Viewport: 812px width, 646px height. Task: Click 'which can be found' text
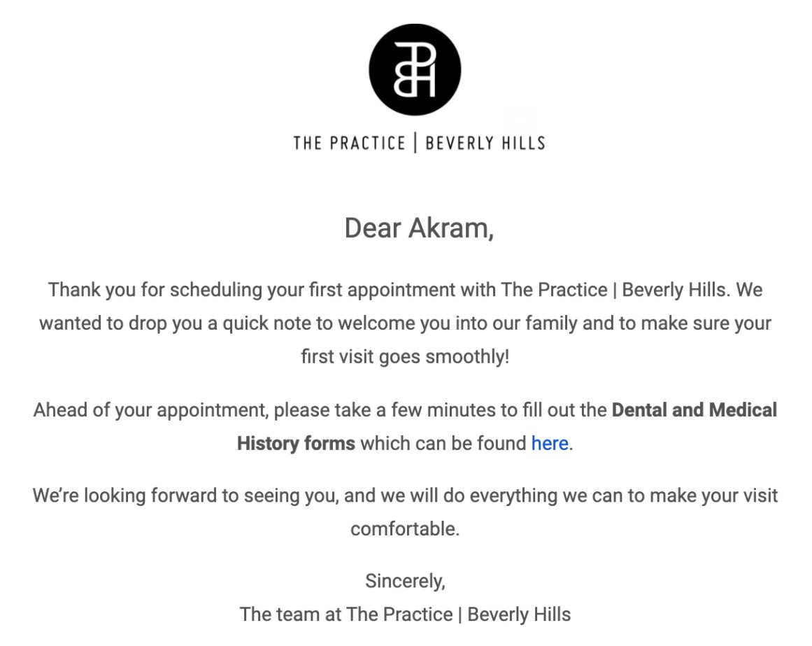click(x=443, y=443)
